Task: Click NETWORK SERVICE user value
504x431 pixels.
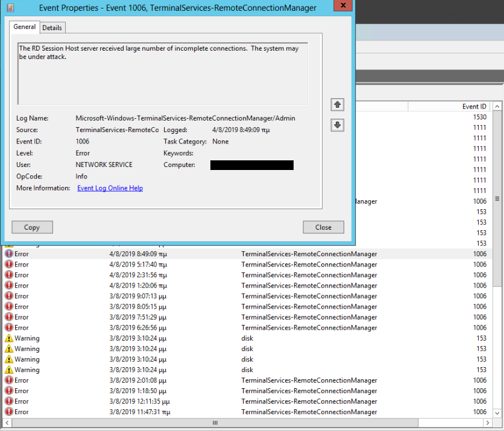Action: coord(104,165)
